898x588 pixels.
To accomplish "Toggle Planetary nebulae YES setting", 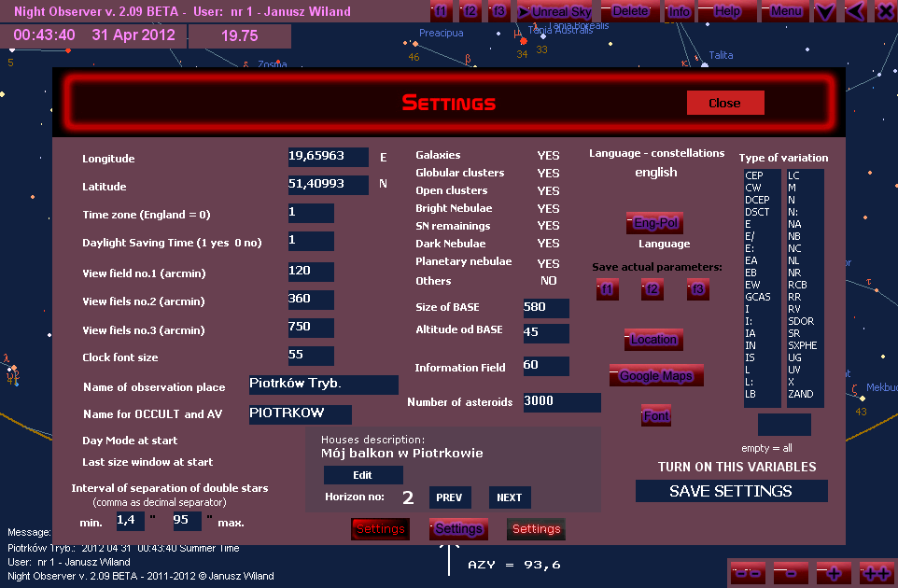I will (x=548, y=264).
